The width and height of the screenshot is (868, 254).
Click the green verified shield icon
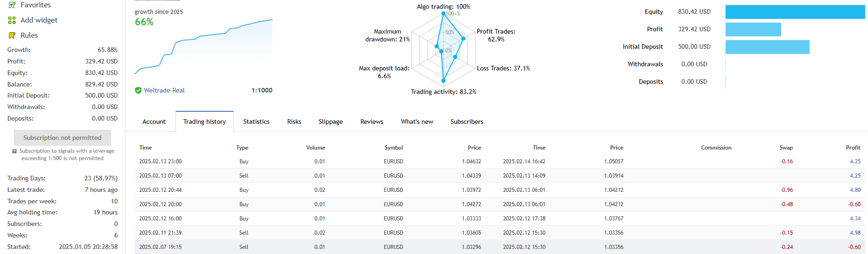point(138,91)
